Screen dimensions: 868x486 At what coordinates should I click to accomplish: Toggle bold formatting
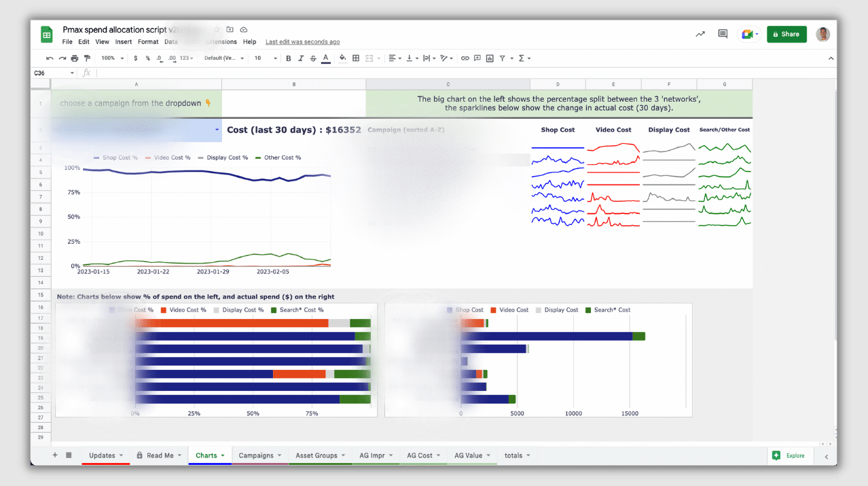pyautogui.click(x=288, y=58)
